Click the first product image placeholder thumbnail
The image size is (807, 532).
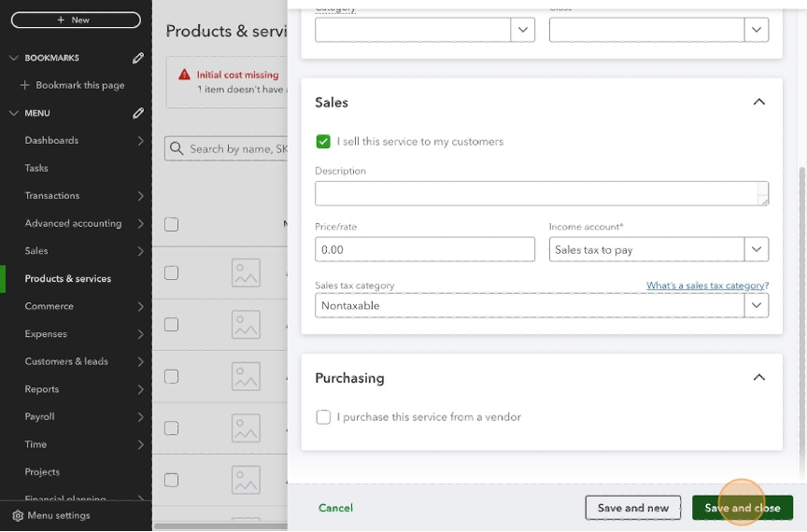point(246,273)
